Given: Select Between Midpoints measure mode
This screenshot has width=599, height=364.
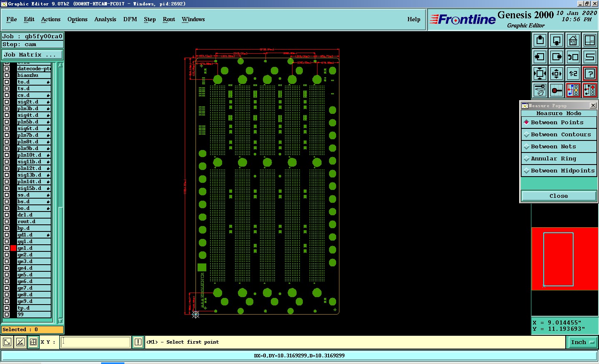Looking at the screenshot, I should (x=559, y=171).
